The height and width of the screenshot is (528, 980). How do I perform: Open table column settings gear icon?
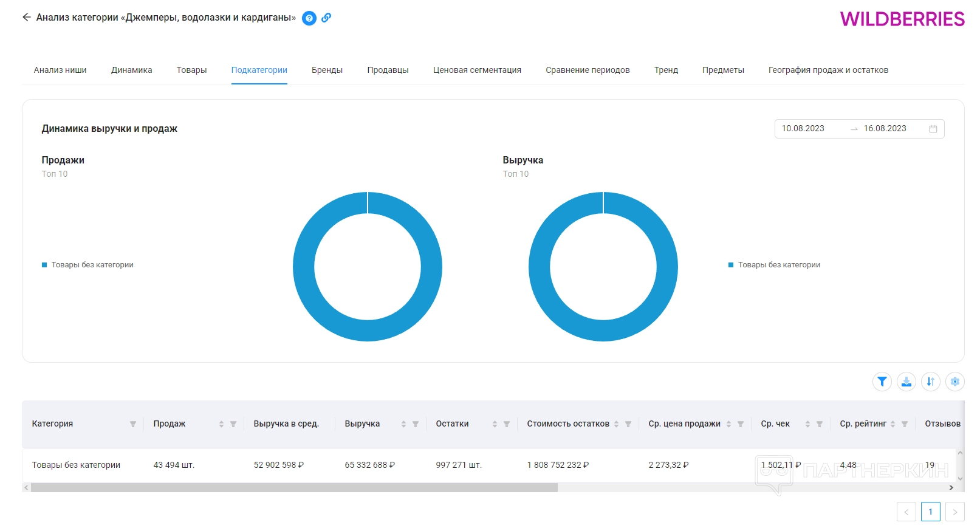pos(954,382)
